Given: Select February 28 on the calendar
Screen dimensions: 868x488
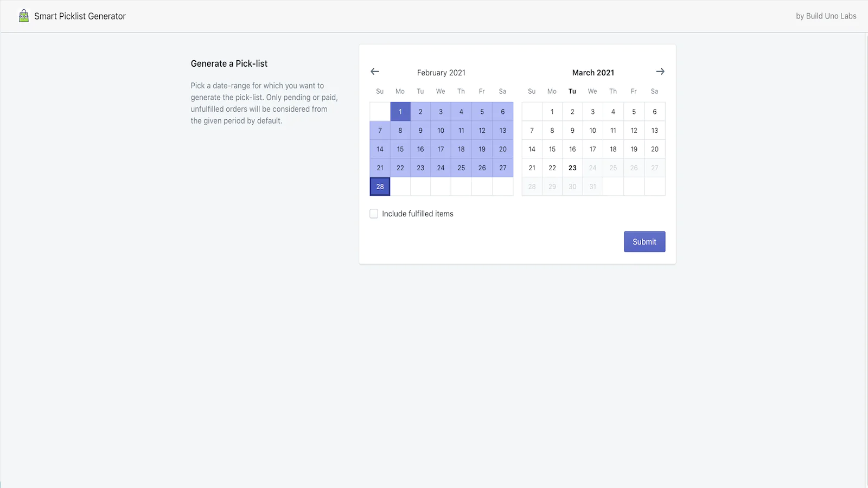Looking at the screenshot, I should point(379,186).
